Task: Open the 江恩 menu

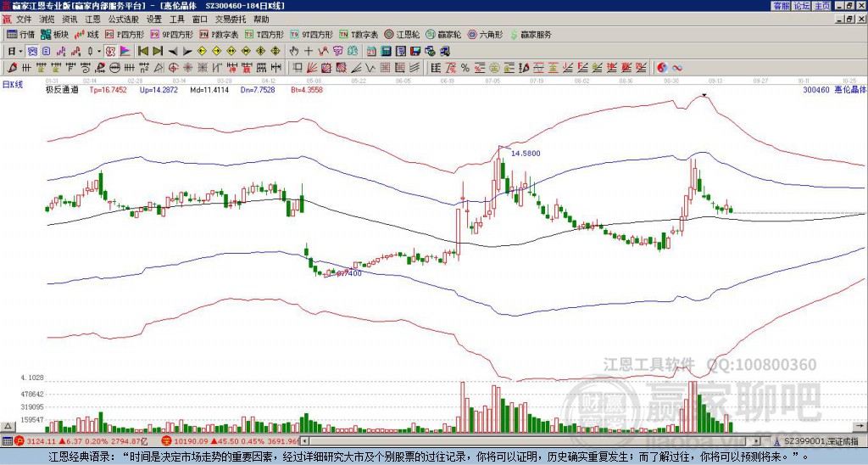Action: pyautogui.click(x=92, y=20)
